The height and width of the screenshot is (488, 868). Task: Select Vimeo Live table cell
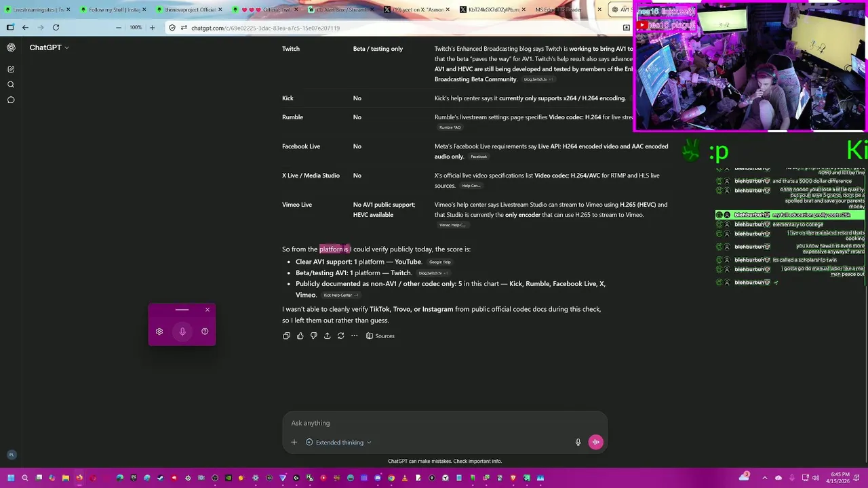coord(297,205)
